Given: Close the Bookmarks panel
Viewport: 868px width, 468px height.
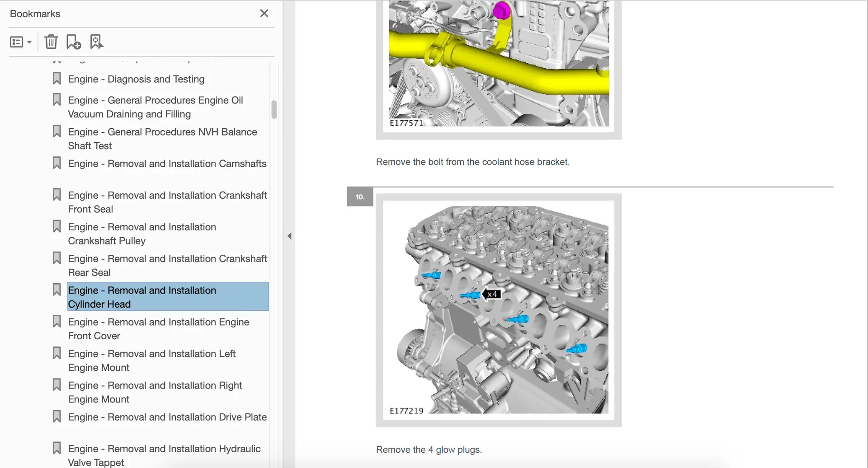Looking at the screenshot, I should point(264,14).
